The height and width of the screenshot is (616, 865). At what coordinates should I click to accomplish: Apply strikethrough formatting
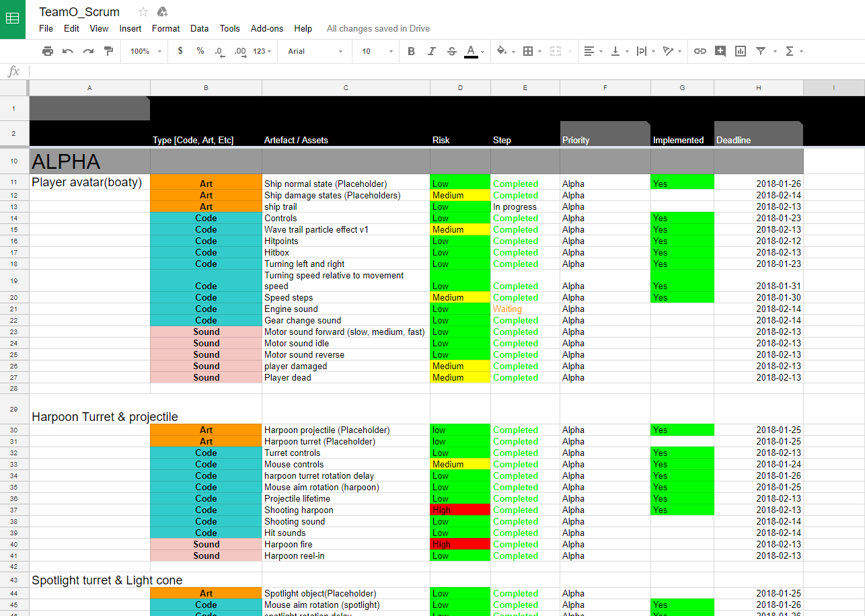[451, 51]
